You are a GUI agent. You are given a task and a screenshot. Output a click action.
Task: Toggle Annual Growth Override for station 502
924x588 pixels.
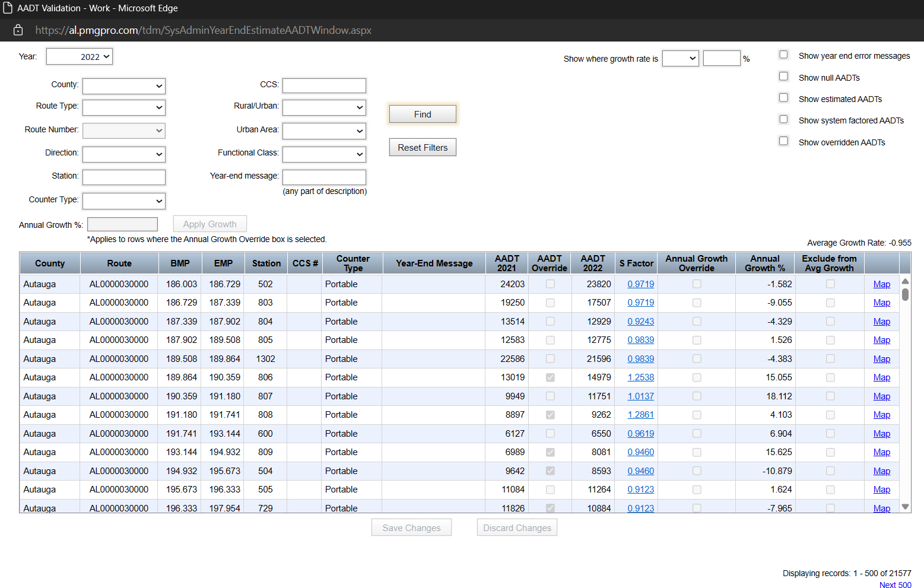coord(696,284)
